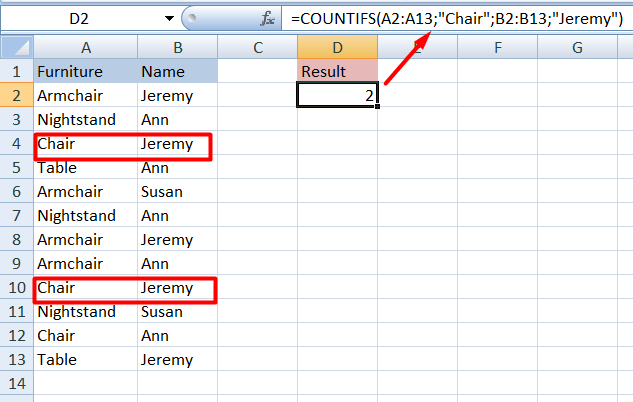Screen dimensions: 633x402
Task: Click Jeremy cell in row 2
Action: click(178, 95)
